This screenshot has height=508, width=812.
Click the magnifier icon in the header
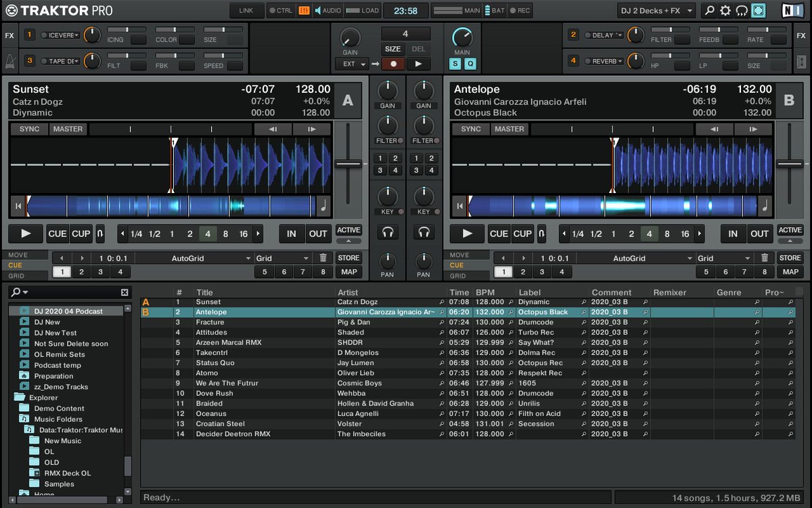click(709, 10)
